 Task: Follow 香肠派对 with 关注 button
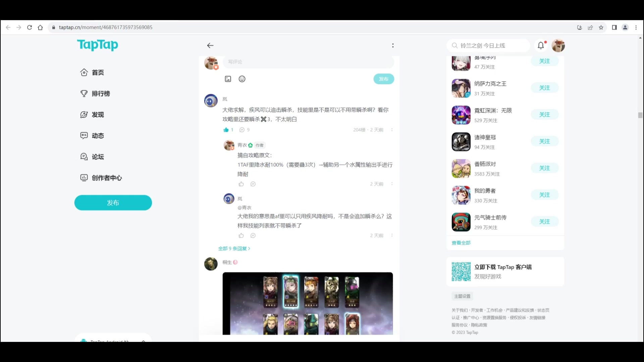545,168
